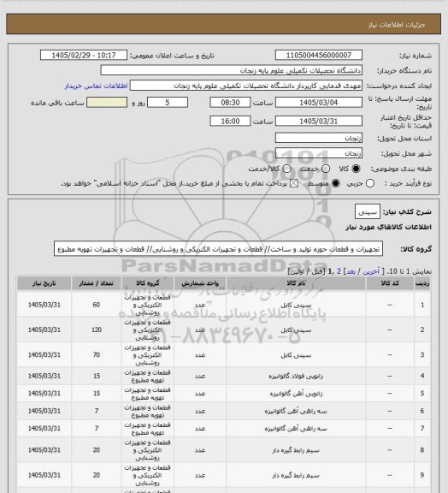
Task: Click the request creator field مهدی قدمایی
Action: pyautogui.click(x=246, y=86)
